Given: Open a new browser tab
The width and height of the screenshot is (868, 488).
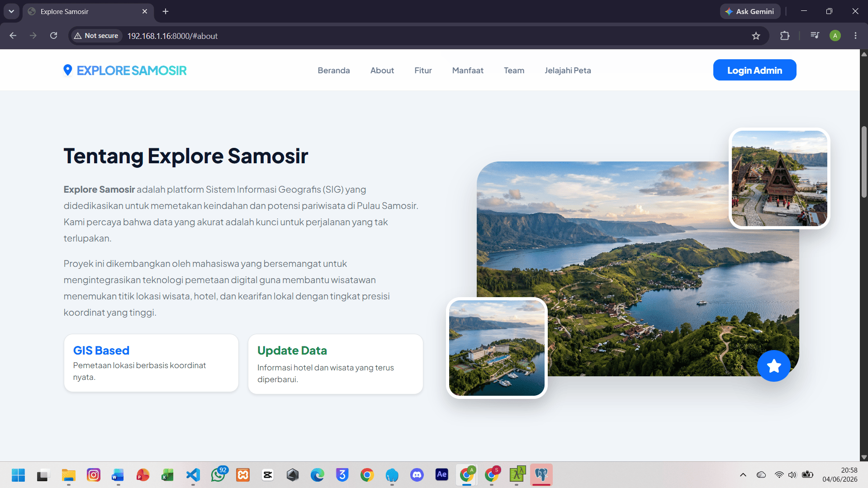Looking at the screenshot, I should [166, 11].
